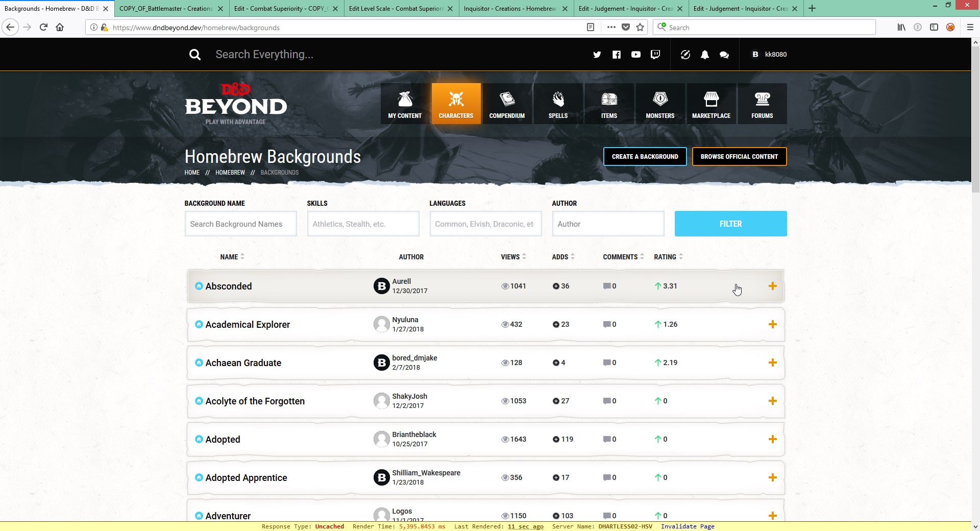Click Aurell author avatar

(381, 286)
